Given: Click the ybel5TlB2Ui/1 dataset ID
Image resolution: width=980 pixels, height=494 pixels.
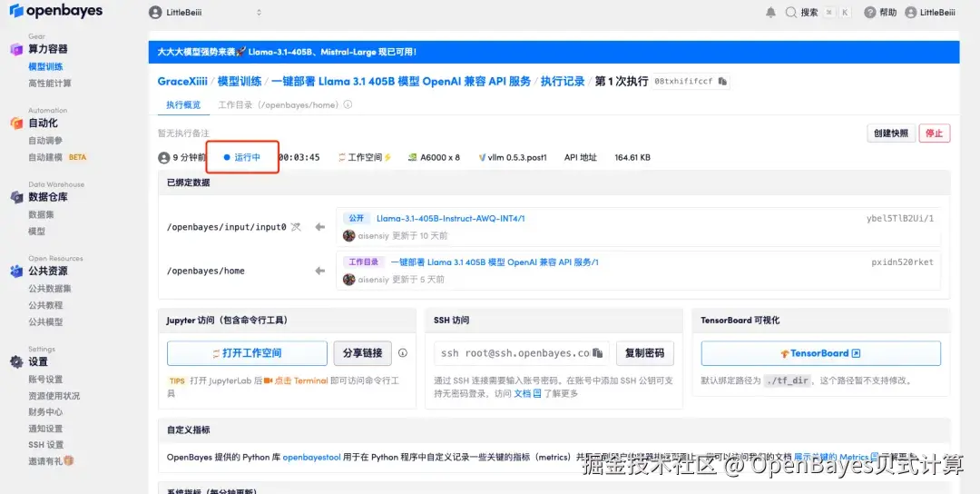Looking at the screenshot, I should click(x=900, y=218).
